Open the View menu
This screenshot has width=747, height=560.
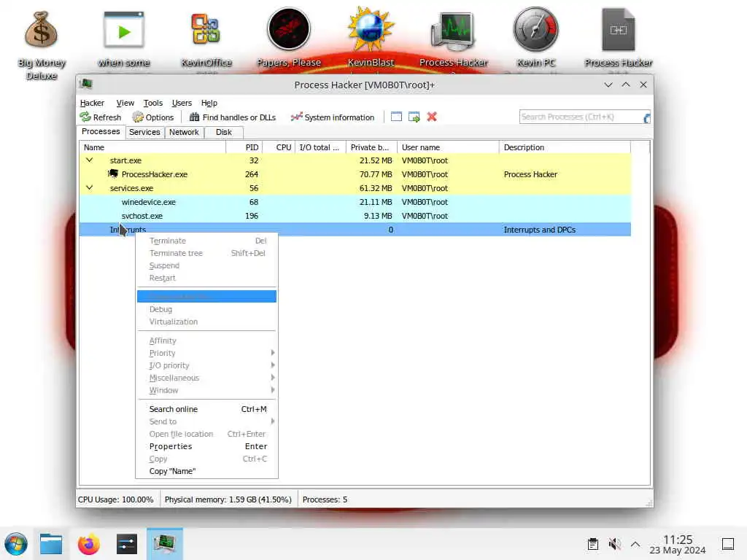click(x=125, y=103)
